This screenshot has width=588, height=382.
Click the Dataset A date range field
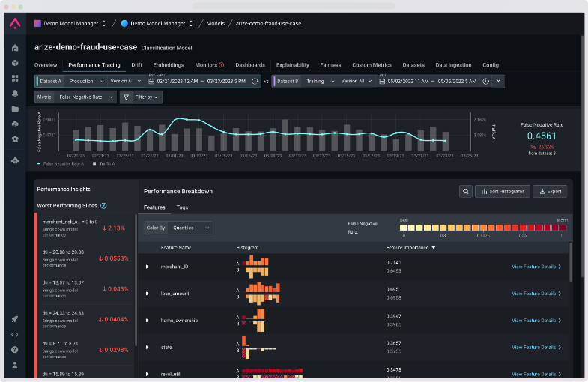[x=203, y=82]
